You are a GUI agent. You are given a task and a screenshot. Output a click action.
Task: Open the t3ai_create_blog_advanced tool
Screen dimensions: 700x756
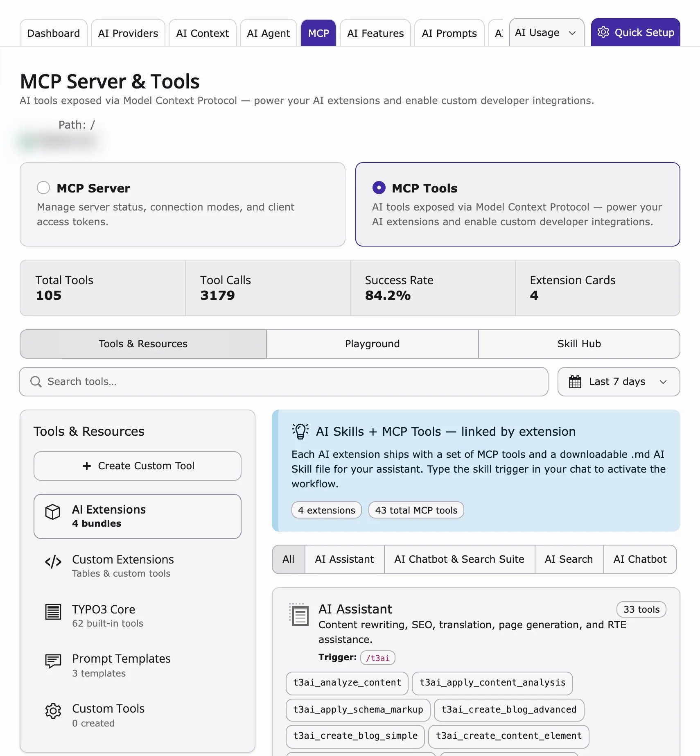coord(509,710)
